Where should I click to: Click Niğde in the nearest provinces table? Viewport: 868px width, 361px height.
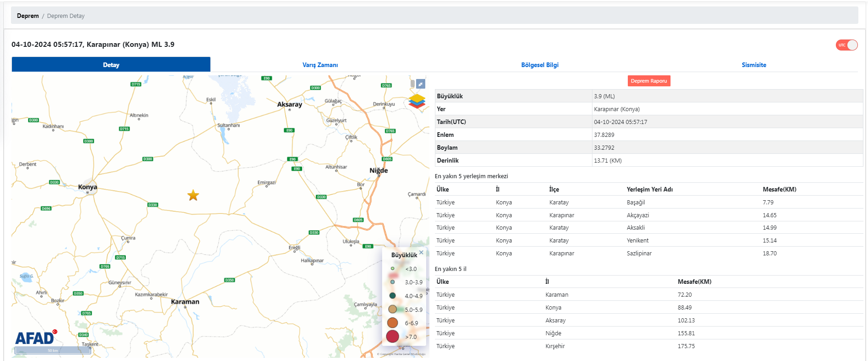553,333
